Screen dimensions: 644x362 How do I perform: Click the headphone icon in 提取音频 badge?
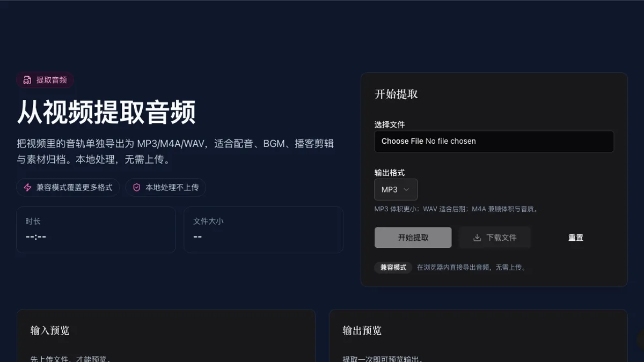27,80
